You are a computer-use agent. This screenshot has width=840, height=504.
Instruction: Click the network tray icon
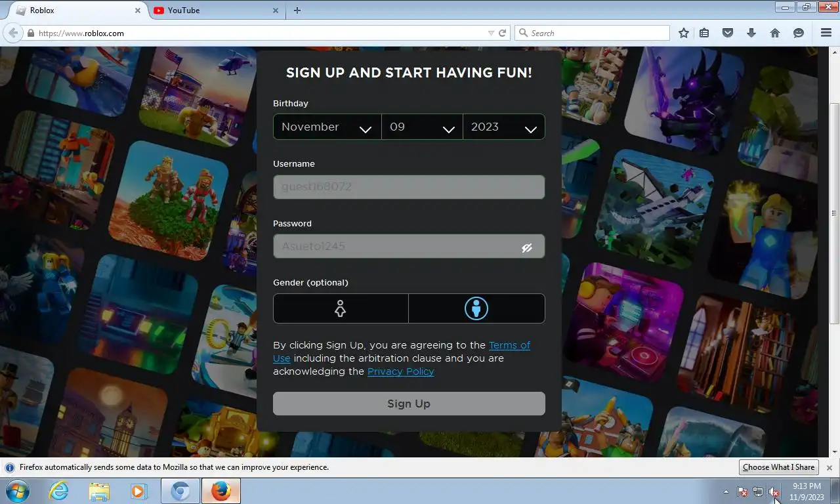tap(758, 492)
